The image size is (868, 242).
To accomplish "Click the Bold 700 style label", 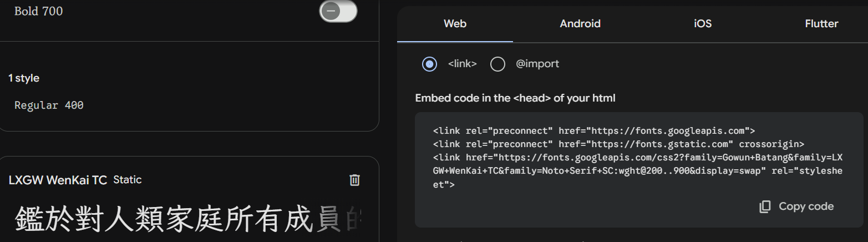I will [x=38, y=11].
